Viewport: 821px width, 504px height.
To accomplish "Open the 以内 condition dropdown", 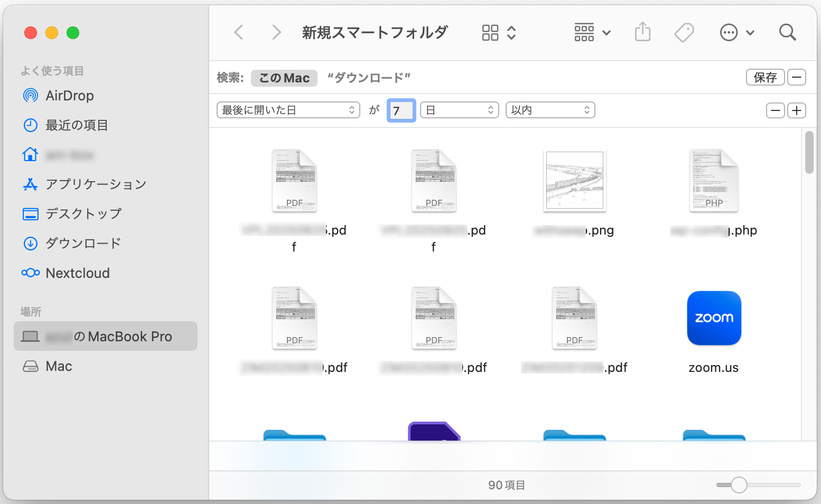I will (550, 110).
